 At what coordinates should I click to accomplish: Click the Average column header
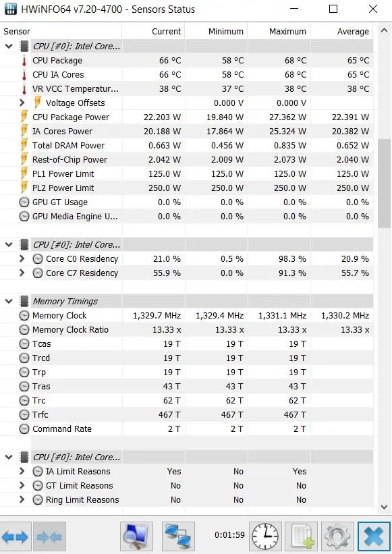coord(342,32)
